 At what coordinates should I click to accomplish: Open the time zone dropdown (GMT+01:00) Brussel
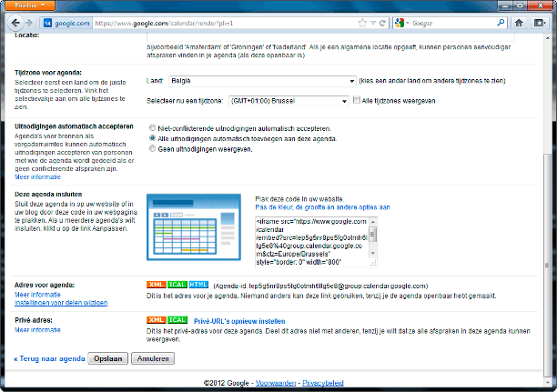pos(289,101)
